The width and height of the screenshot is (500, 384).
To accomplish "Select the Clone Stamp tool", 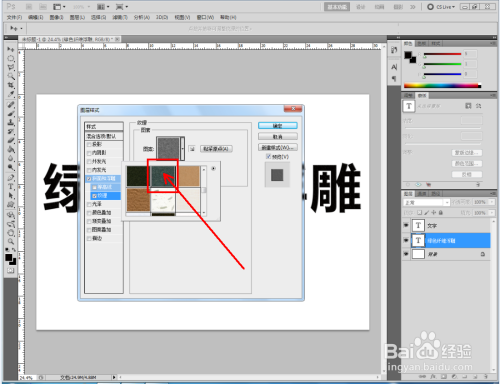I will tap(11, 122).
